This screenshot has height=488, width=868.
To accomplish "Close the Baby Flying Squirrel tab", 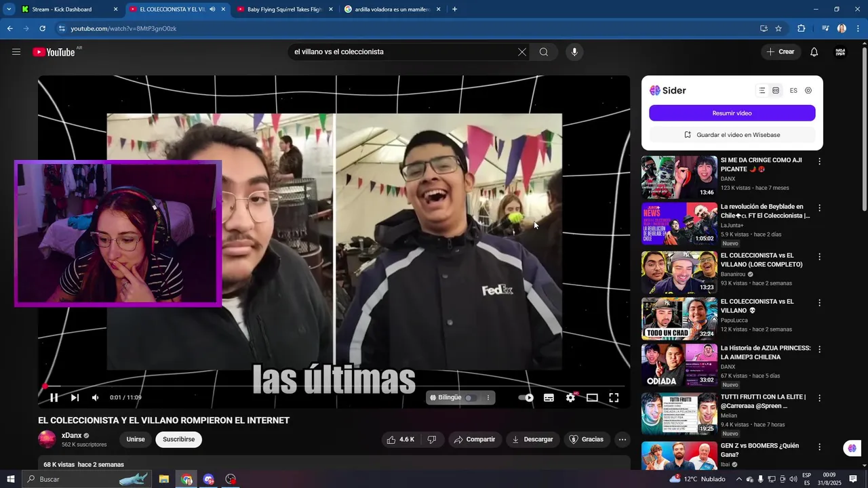I will [x=331, y=9].
